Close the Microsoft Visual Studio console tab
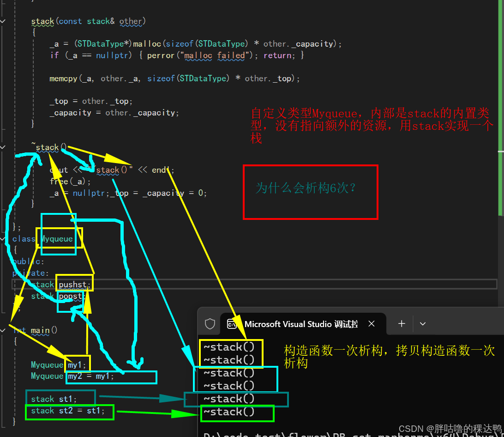Screen dimensions: 504x437 (371, 324)
